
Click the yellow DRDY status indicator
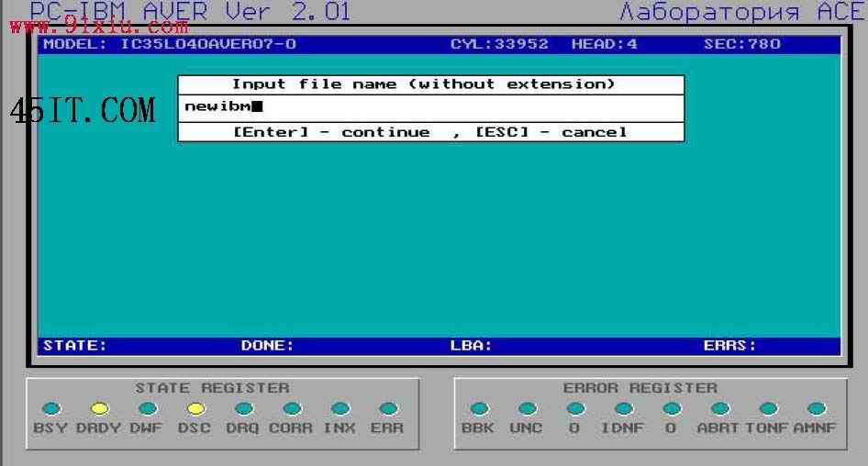(x=99, y=408)
